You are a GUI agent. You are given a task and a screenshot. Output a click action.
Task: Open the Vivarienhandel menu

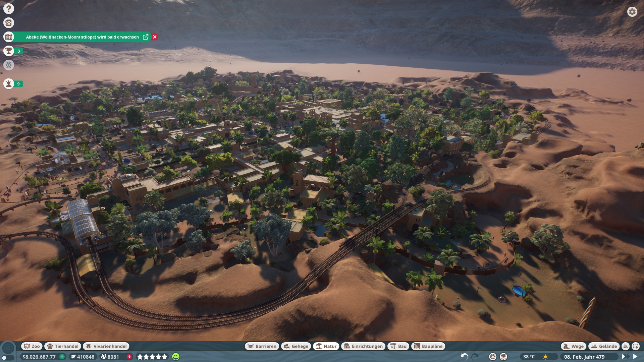[106, 346]
